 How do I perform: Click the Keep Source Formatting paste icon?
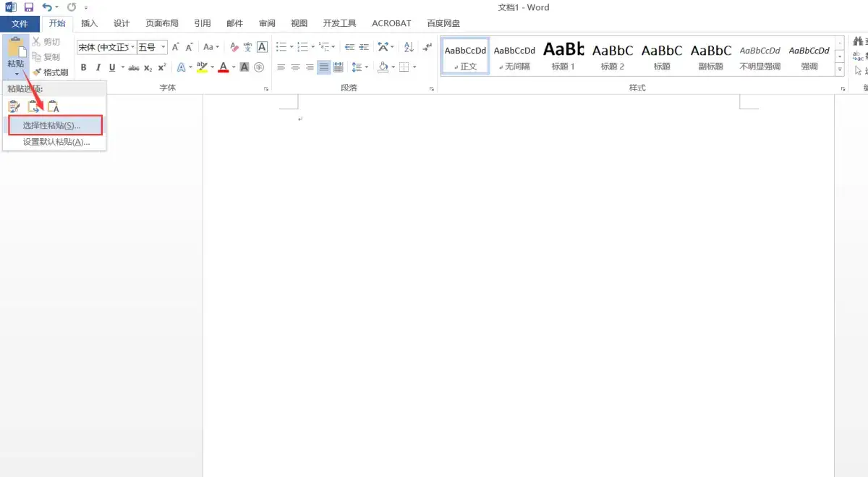point(14,107)
